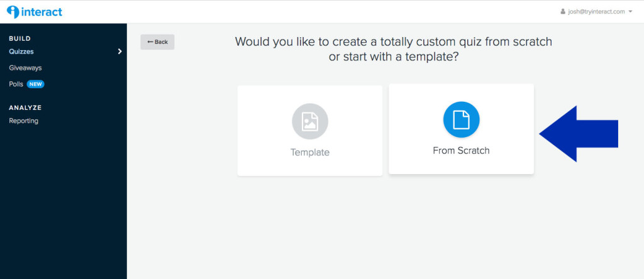Choose the Template label text
The height and width of the screenshot is (279, 644).
click(310, 152)
